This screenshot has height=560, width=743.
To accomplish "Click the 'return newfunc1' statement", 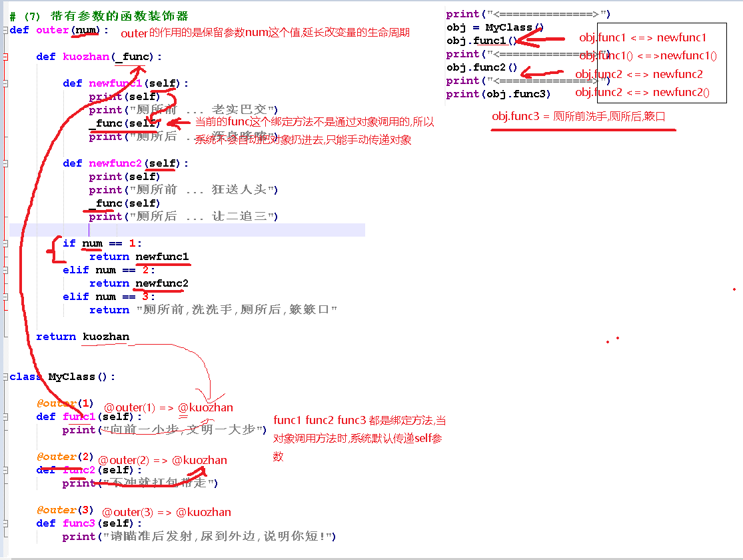I will (139, 257).
